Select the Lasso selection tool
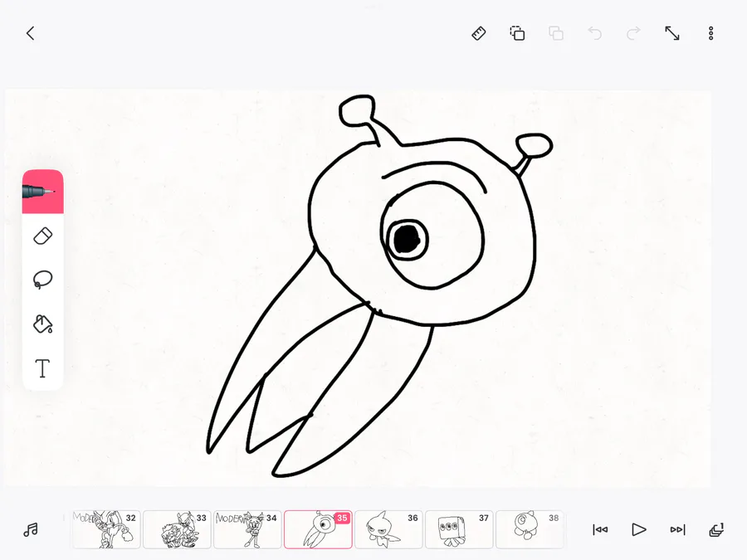 click(43, 280)
